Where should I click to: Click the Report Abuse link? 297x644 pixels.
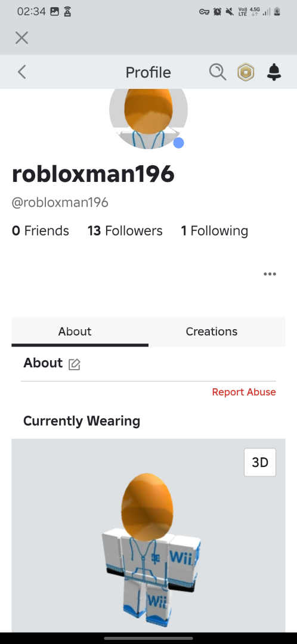(244, 392)
